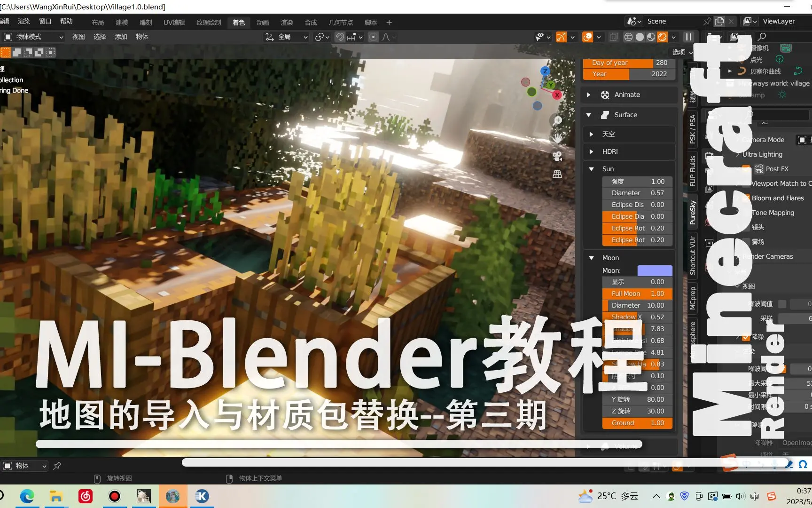Open the overlays options dropdown arrow
This screenshot has width=812, height=508.
pos(599,37)
